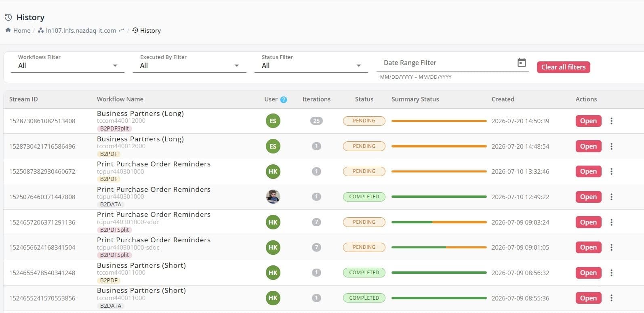Image resolution: width=644 pixels, height=313 pixels.
Task: Open stream 1525076460371447808
Action: point(588,197)
